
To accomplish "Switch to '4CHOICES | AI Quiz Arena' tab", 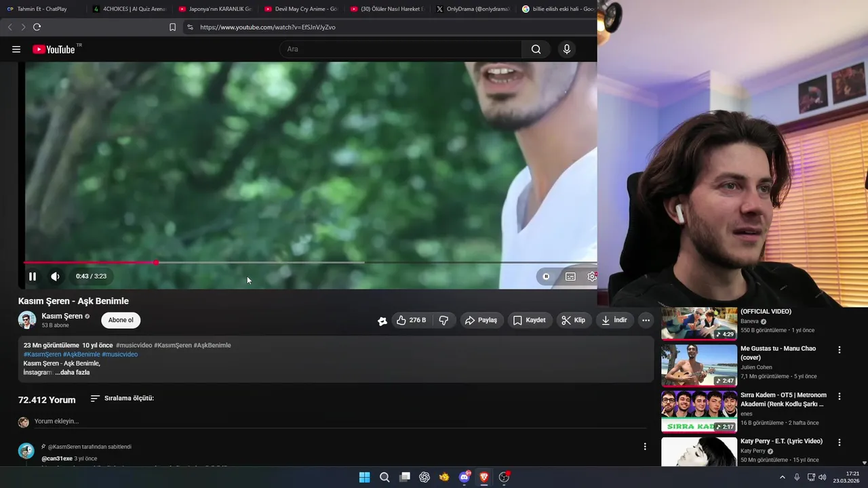I will [129, 9].
